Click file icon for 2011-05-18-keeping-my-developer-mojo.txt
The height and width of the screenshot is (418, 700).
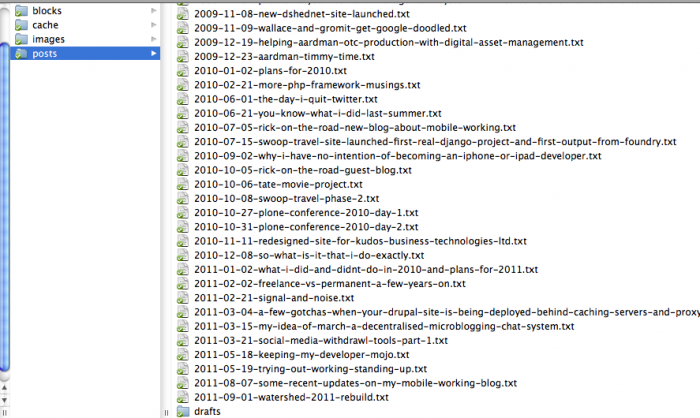183,355
